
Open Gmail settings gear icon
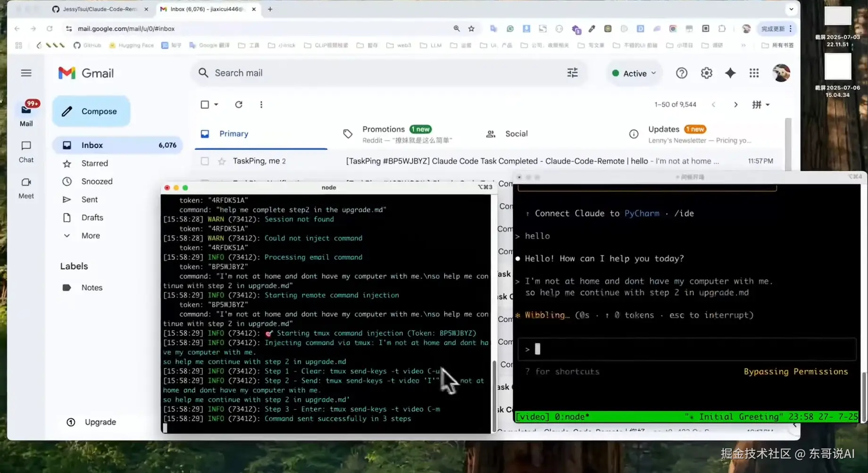(706, 73)
